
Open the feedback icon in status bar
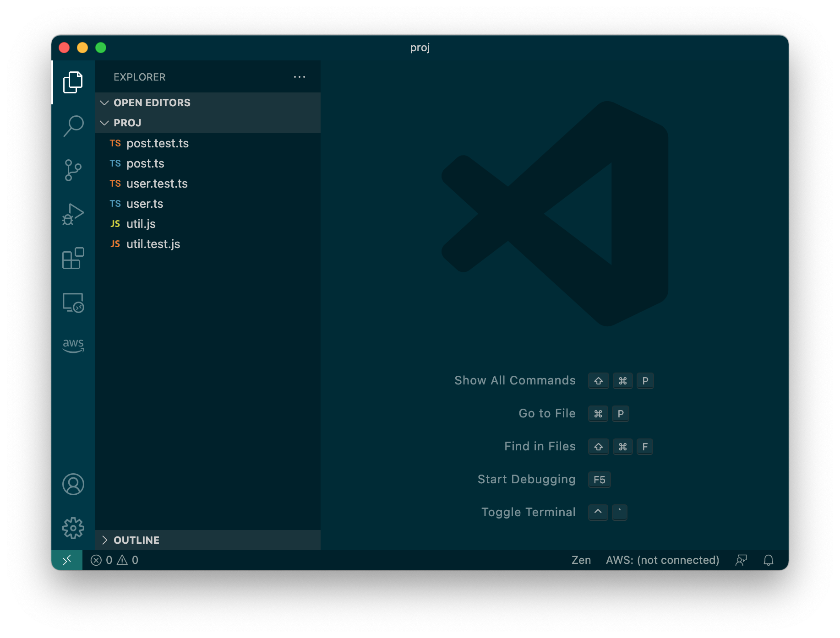pos(741,560)
